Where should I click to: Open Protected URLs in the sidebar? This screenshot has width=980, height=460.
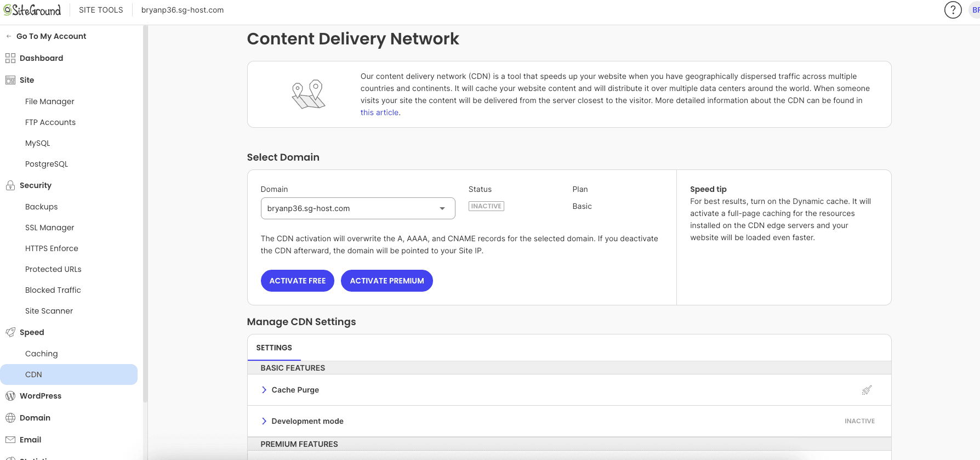point(53,269)
